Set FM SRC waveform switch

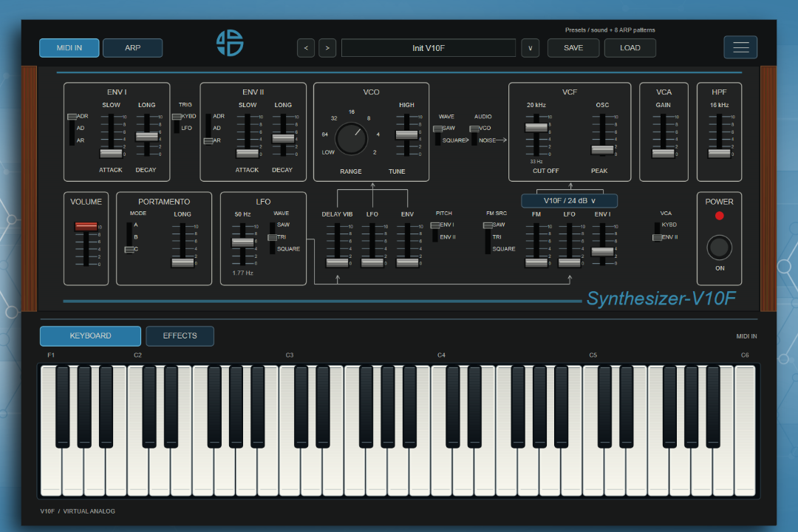(488, 237)
